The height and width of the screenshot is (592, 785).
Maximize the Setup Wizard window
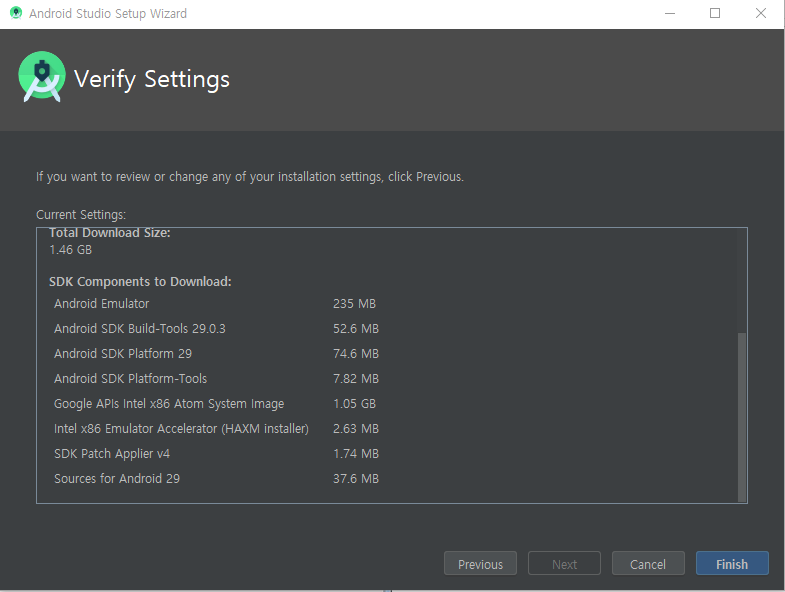coord(715,14)
